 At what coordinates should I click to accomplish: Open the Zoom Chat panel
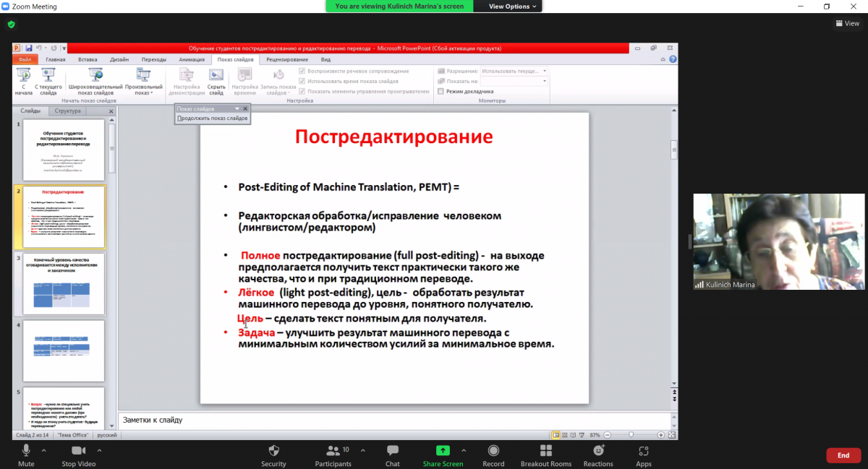pyautogui.click(x=393, y=455)
